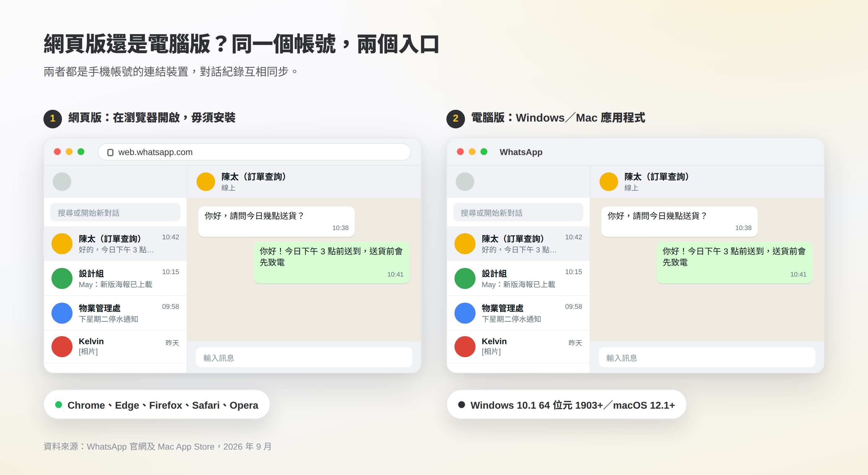Click green zoom dot of browser window
Viewport: 868px width, 475px height.
pyautogui.click(x=81, y=152)
